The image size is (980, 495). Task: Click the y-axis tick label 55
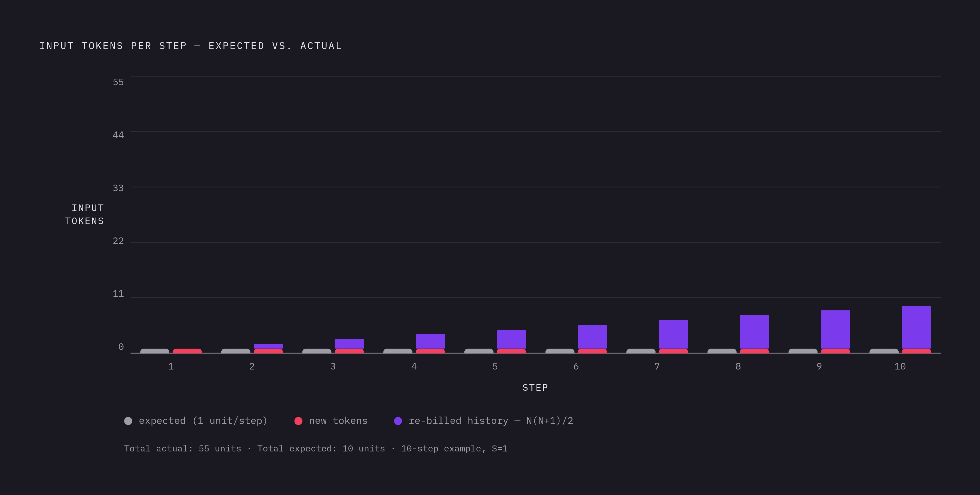tap(118, 82)
